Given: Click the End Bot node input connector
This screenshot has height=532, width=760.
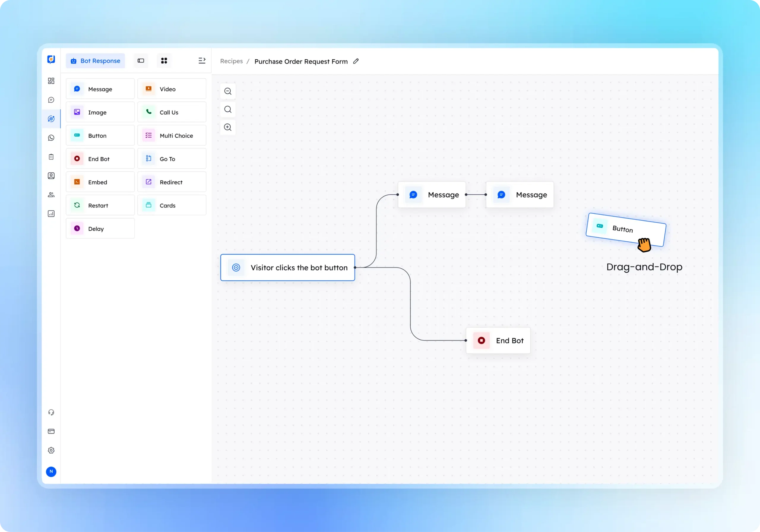Looking at the screenshot, I should click(x=466, y=341).
